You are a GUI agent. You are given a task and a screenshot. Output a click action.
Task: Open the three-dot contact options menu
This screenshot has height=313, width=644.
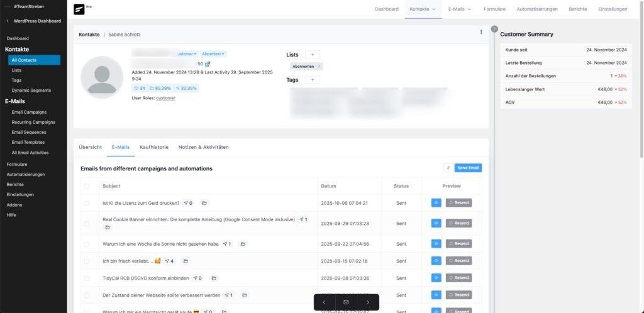point(481,32)
